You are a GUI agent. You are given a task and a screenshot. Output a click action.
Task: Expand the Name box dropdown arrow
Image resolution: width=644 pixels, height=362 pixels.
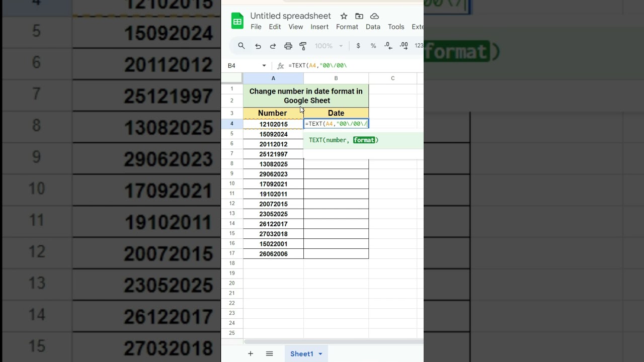pos(264,66)
